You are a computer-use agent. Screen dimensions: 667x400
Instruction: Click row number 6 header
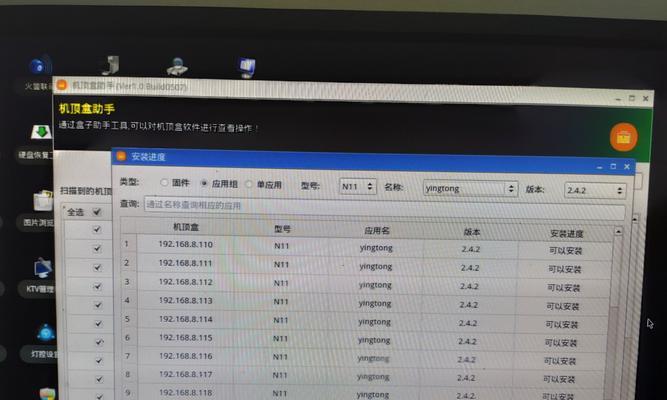tap(128, 337)
